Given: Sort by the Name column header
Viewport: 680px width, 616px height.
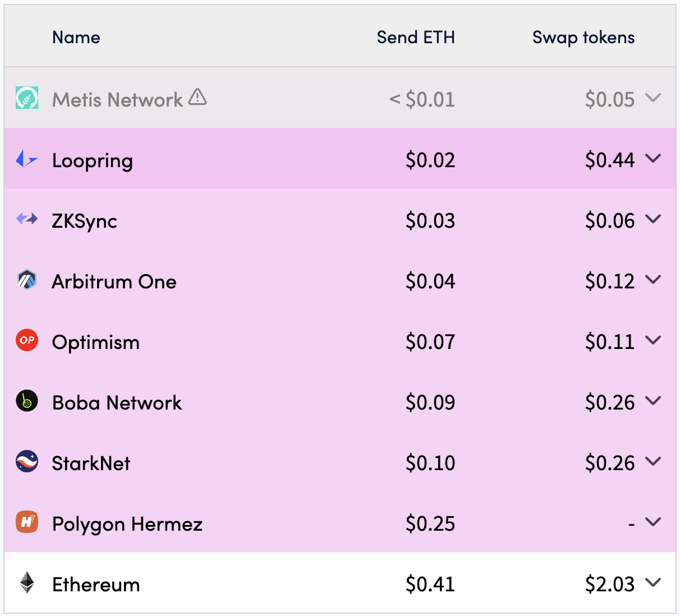Looking at the screenshot, I should point(76,37).
